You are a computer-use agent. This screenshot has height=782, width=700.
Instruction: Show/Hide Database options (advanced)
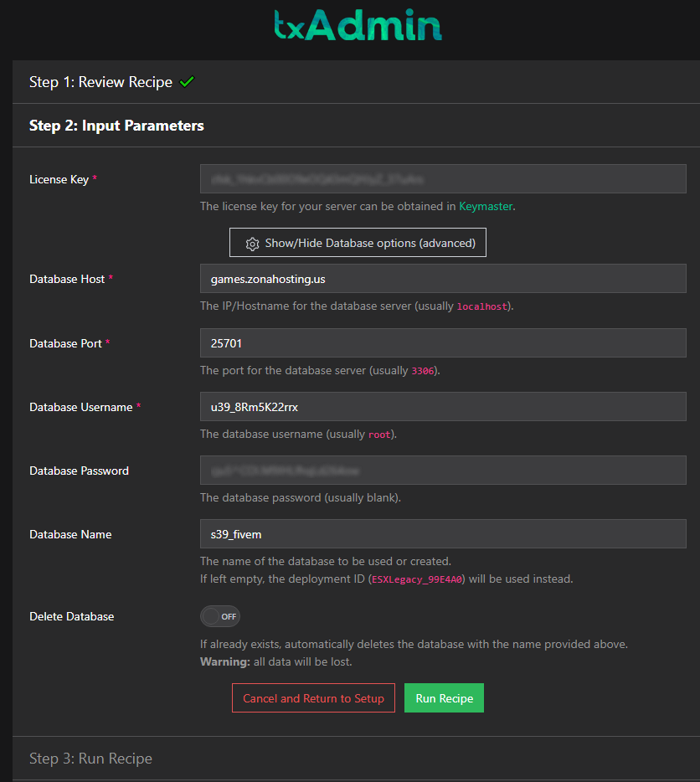coord(358,243)
